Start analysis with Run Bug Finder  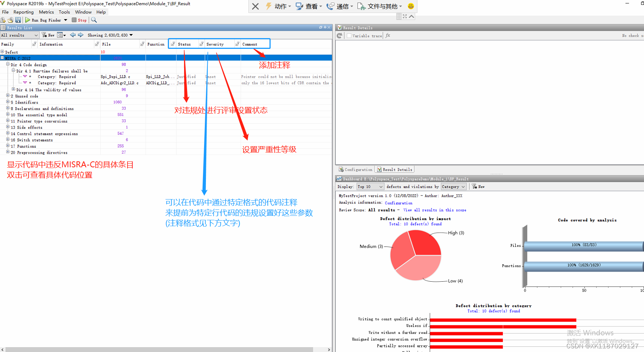pos(43,20)
